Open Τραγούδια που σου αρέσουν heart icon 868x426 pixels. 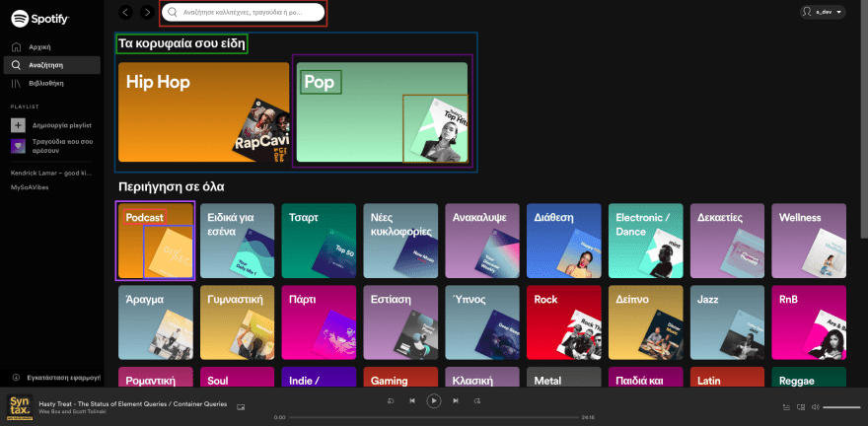[x=19, y=146]
